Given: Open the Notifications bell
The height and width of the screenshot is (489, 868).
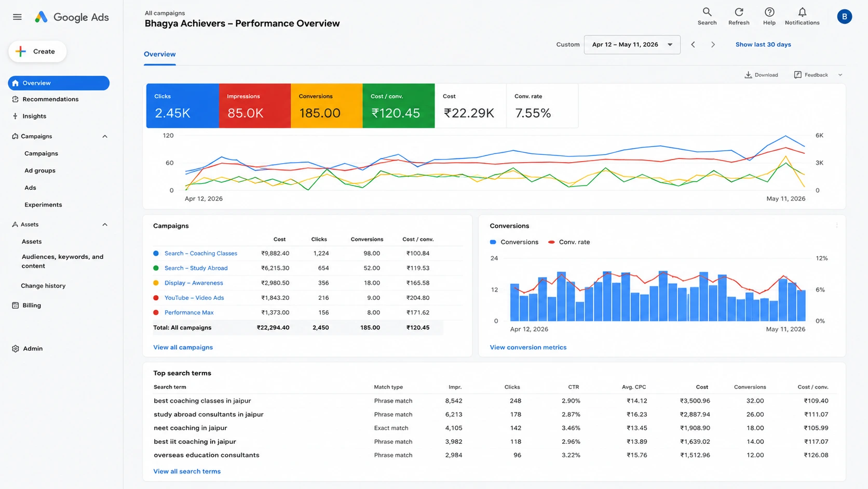Looking at the screenshot, I should [802, 16].
